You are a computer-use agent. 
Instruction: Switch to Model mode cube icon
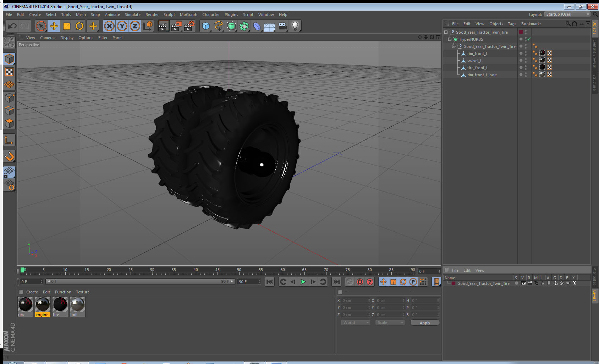(x=9, y=59)
